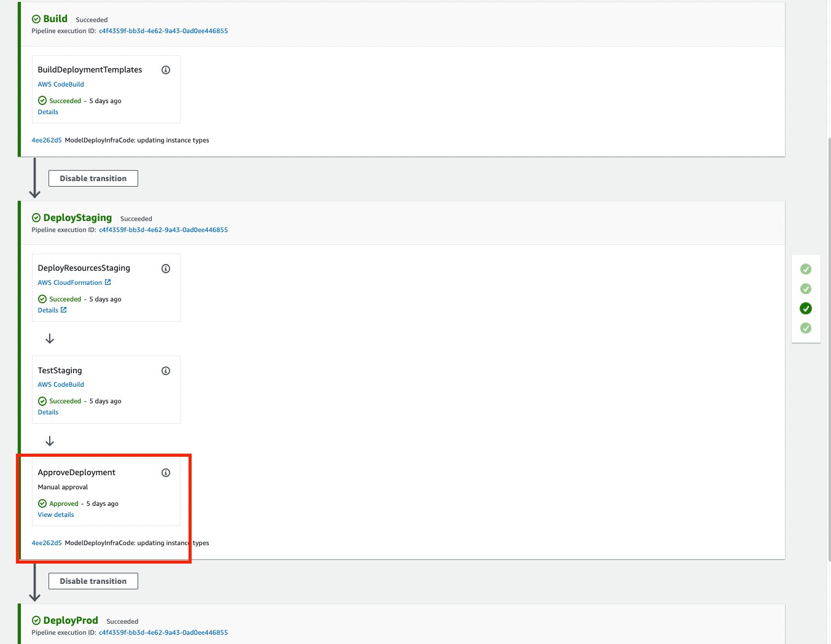
Task: View details of ApproveDeployment manual approval
Action: click(x=56, y=514)
